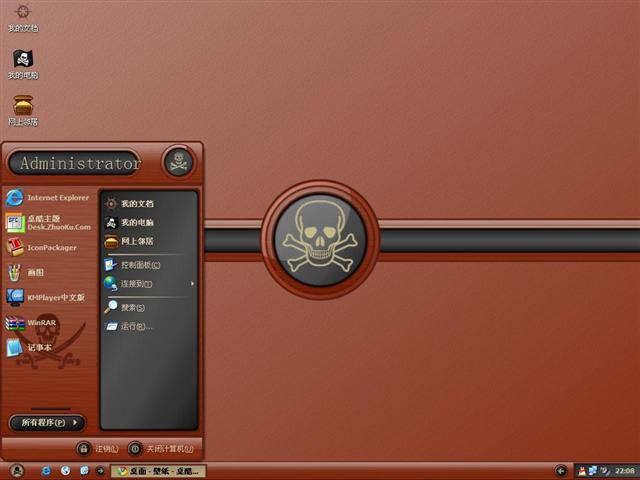Expand the 连接到(T) submenu

click(149, 284)
